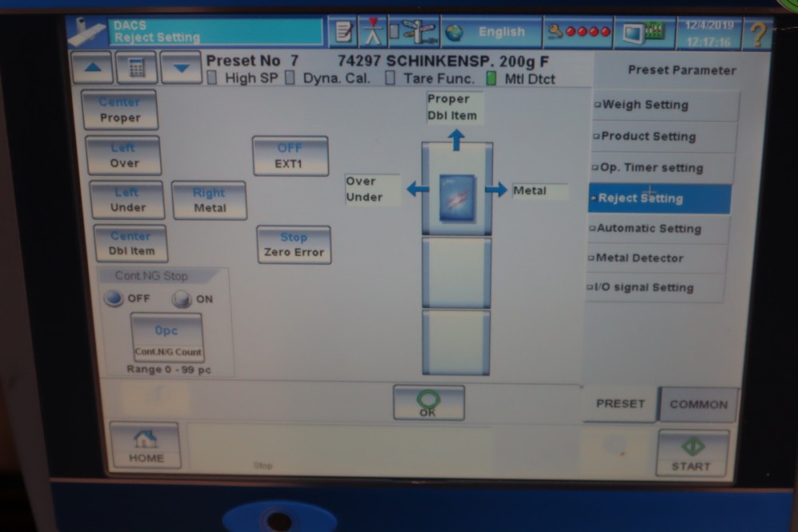Increase preset number with the up arrow
This screenshot has width=798, height=532.
tap(92, 66)
